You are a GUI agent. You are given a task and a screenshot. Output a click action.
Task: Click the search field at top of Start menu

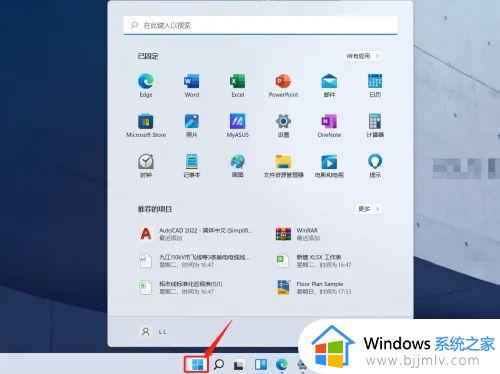click(x=260, y=25)
